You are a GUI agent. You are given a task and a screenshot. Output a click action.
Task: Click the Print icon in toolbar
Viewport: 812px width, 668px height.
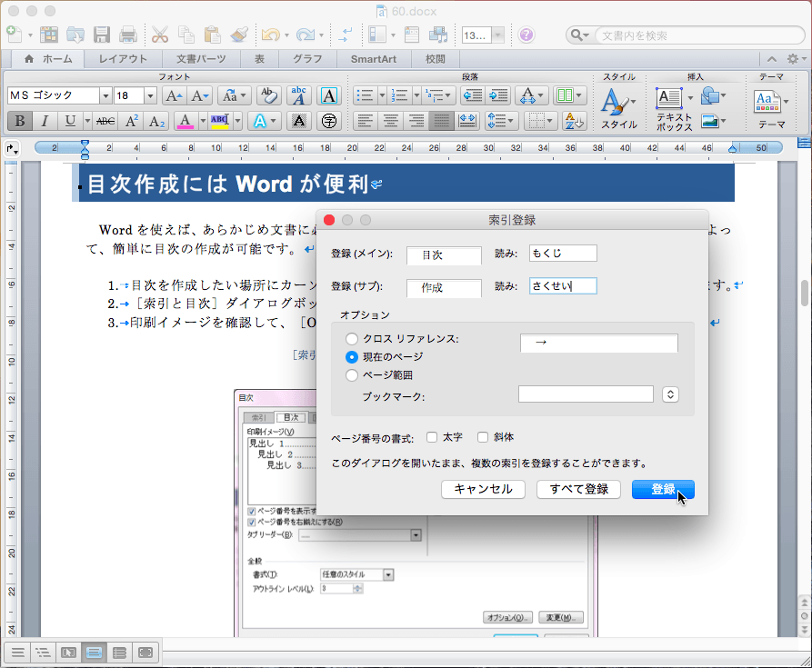tap(128, 35)
